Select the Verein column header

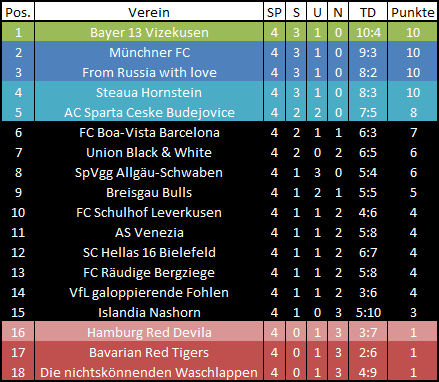pos(149,12)
